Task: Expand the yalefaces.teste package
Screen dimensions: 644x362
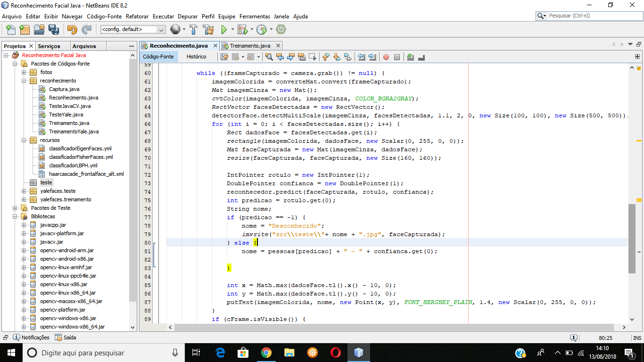Action: tap(24, 191)
